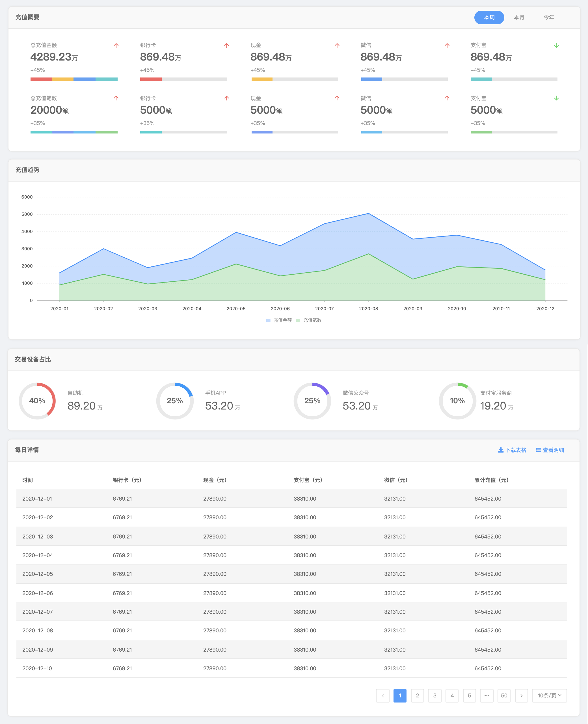This screenshot has height=724, width=588.
Task: Click the 累计充值（元） column header
Action: click(x=492, y=480)
